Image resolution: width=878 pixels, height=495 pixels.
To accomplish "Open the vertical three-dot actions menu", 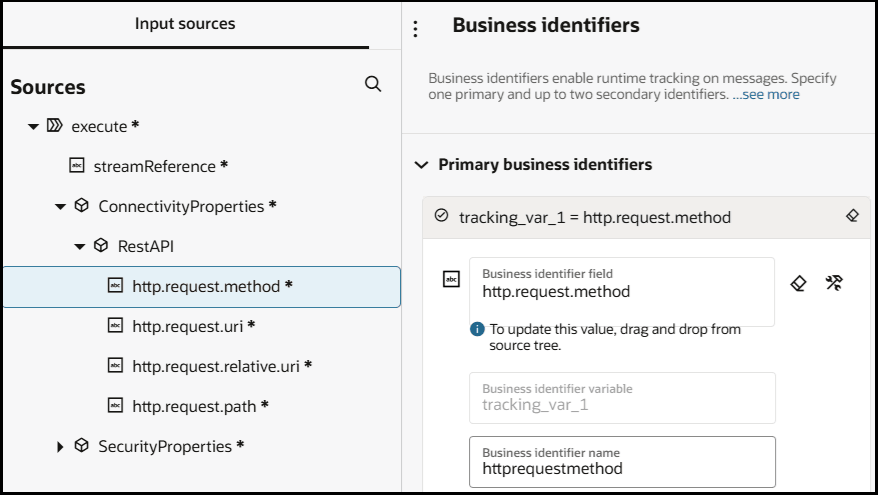I will click(x=416, y=29).
